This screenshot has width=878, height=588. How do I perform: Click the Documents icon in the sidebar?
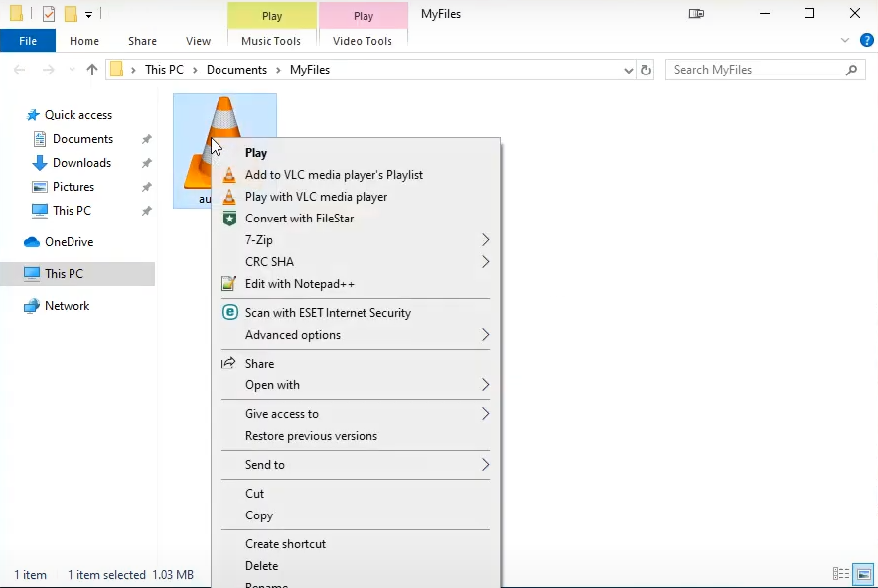coord(39,139)
